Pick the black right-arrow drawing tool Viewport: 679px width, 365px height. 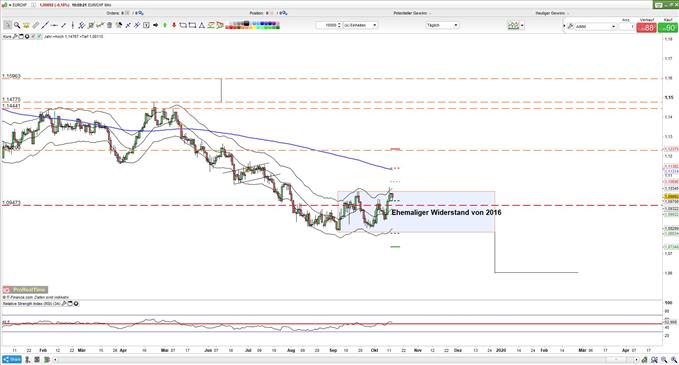[155, 25]
